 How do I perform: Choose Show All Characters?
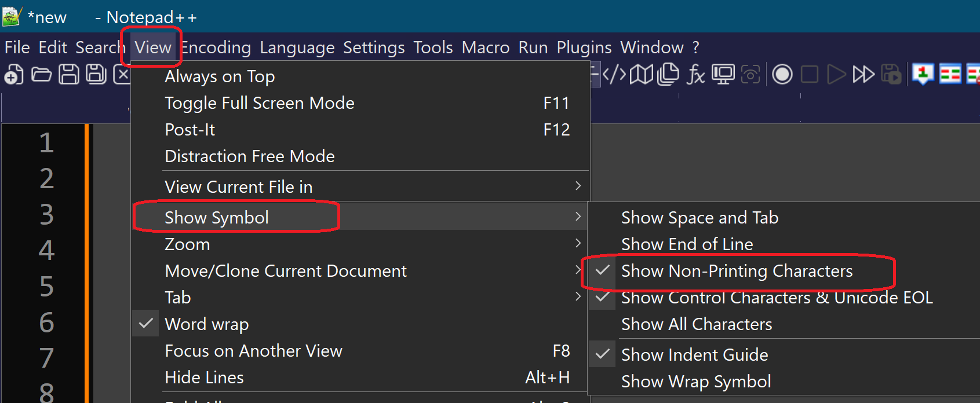point(697,324)
